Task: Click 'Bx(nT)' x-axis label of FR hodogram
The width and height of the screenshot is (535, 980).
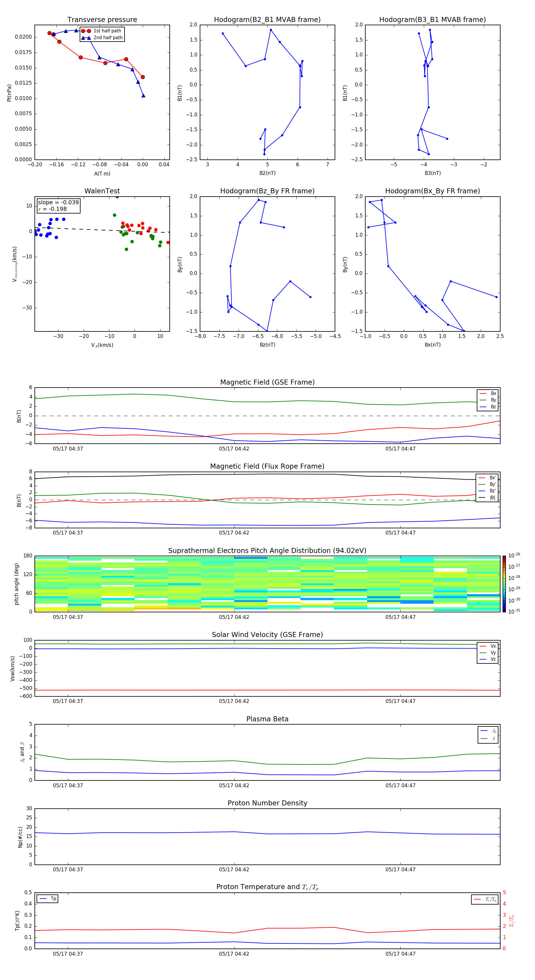Action: click(x=432, y=345)
